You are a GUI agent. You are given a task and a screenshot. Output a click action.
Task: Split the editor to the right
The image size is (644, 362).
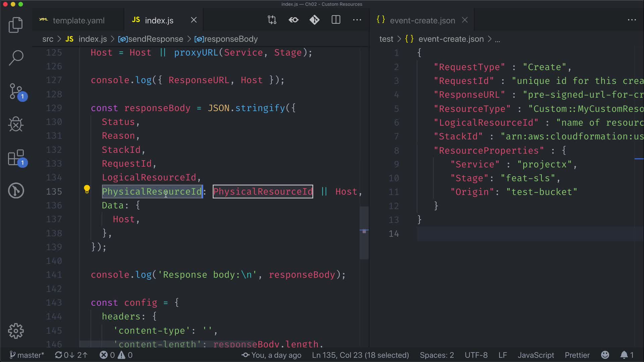[336, 20]
